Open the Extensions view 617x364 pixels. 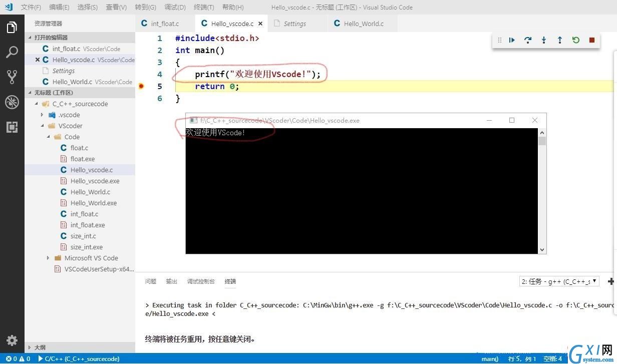pos(12,127)
